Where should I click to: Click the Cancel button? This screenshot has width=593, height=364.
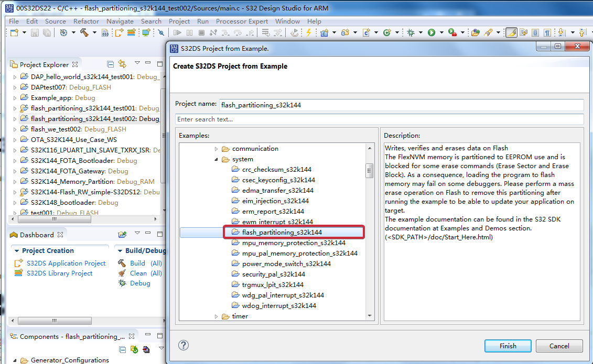pos(559,346)
